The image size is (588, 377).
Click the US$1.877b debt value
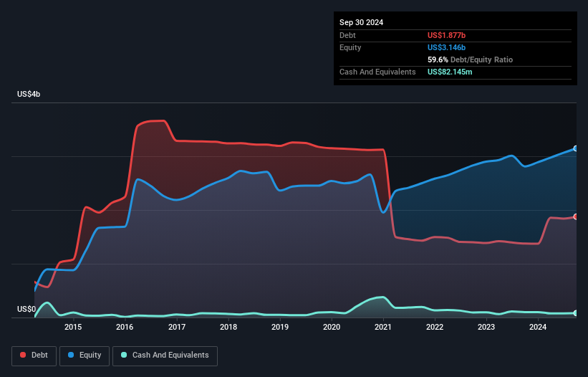click(447, 35)
